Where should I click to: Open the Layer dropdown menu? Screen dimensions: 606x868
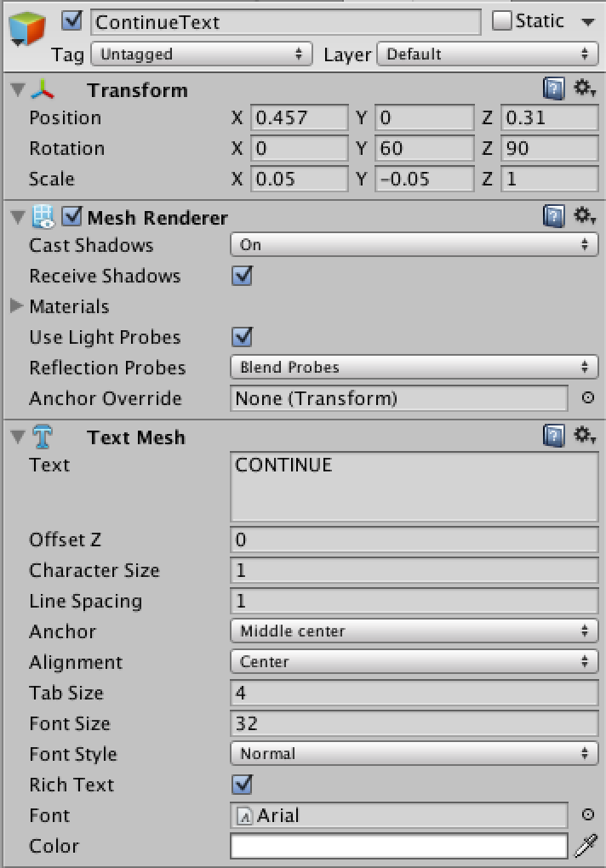point(486,54)
